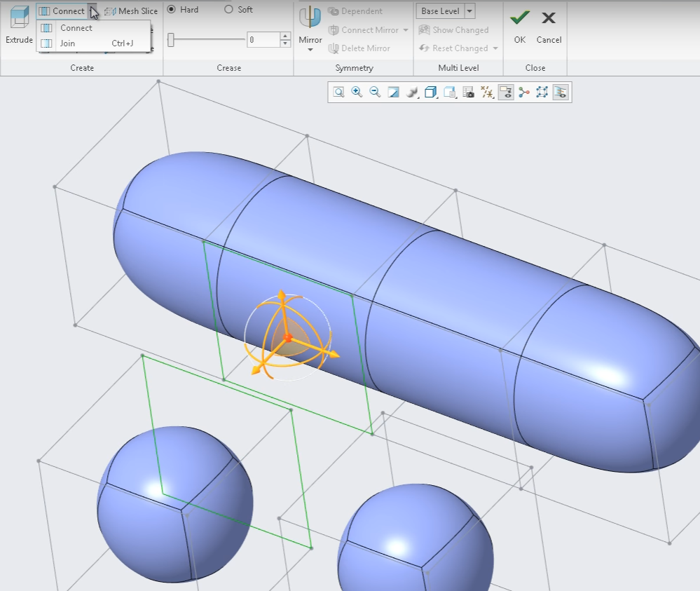Click the Extrude tool icon
The image size is (700, 591).
[x=19, y=18]
